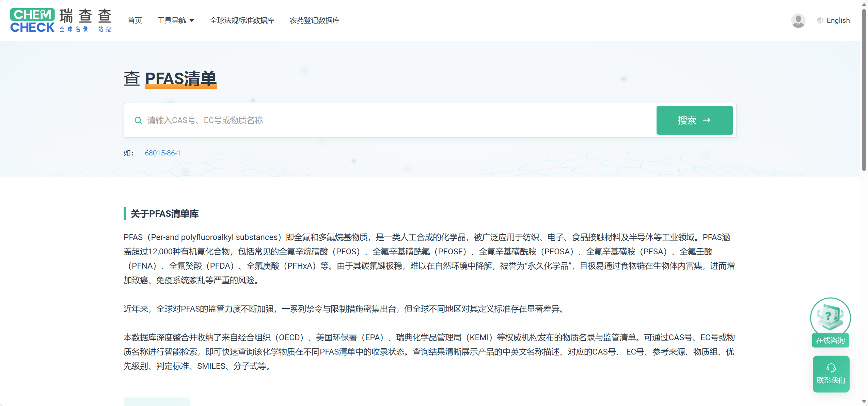Click the arrow icon inside 搜索 button

pos(707,120)
